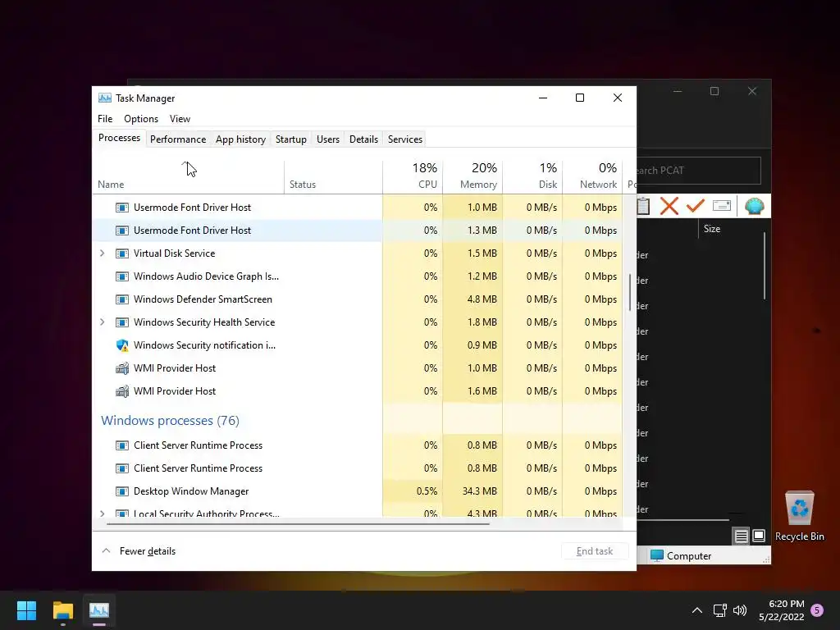
Task: Select the highlighted Usermode Font Driver Host row
Action: point(358,231)
